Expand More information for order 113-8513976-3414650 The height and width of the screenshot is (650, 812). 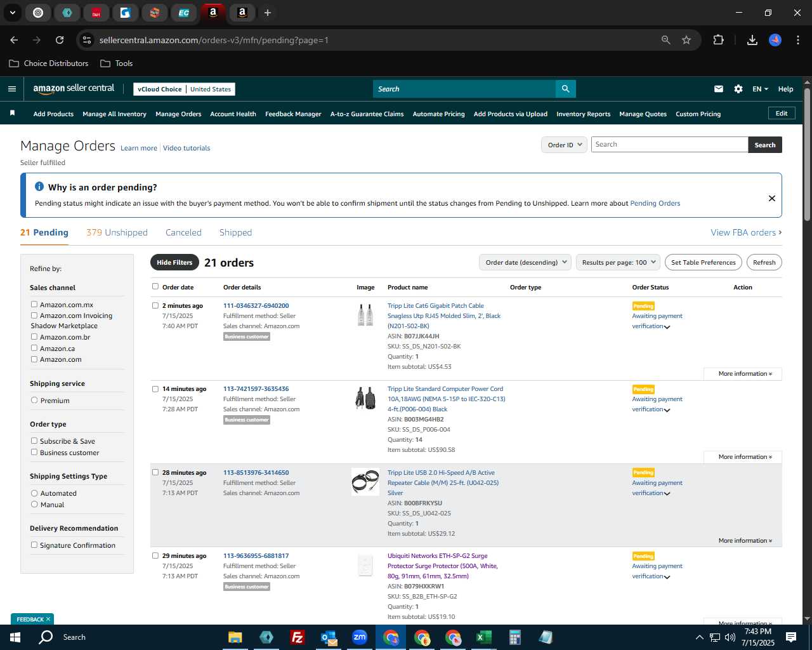(x=745, y=541)
